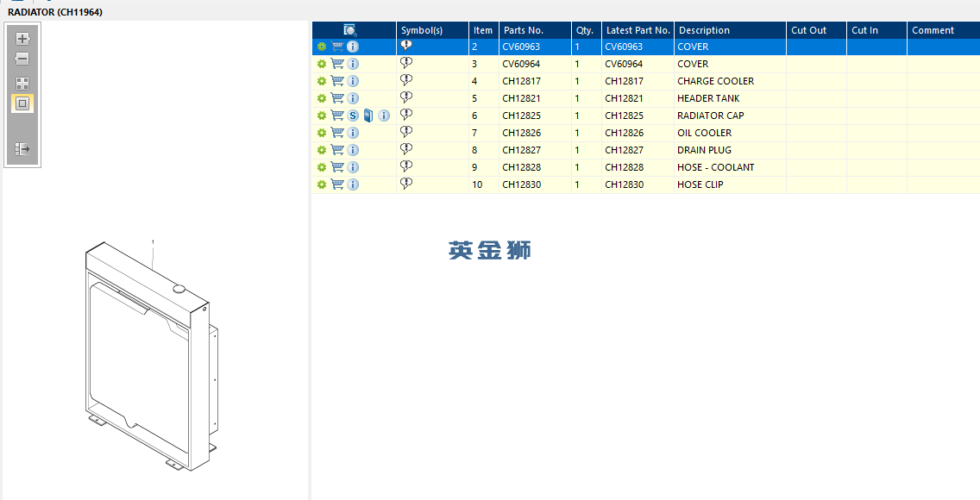This screenshot has height=500, width=980.
Task: Select the single-pane view button
Action: (x=22, y=103)
